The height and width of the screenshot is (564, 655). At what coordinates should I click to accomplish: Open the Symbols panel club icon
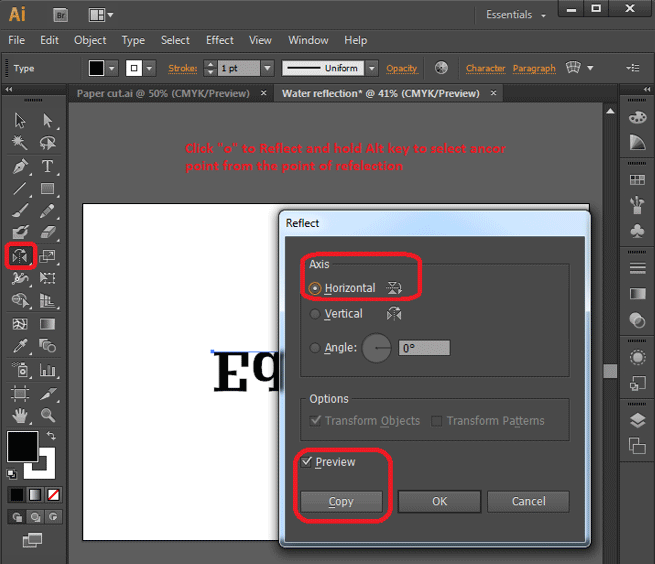point(637,231)
